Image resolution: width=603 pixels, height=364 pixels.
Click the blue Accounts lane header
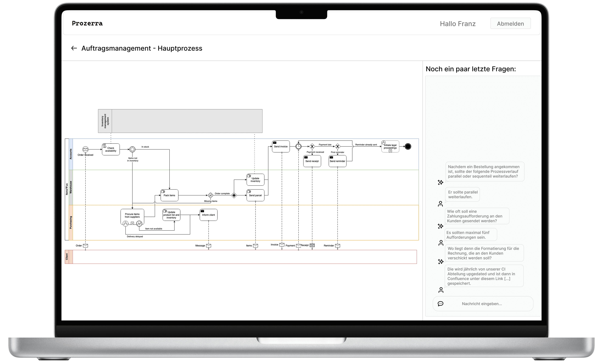click(71, 154)
